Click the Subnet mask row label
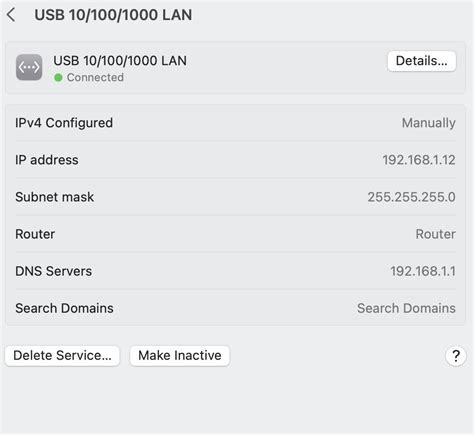 point(55,197)
